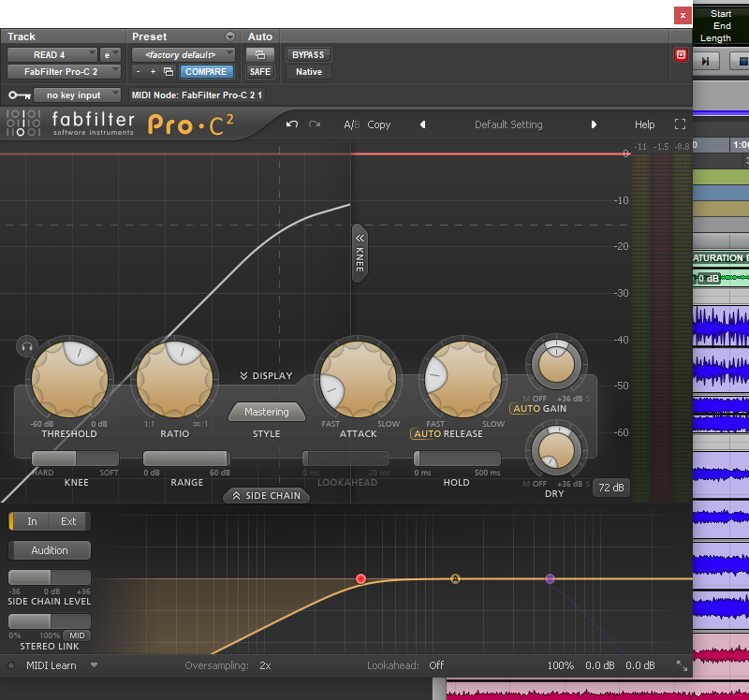The image size is (749, 700).
Task: Click the MIDI Learn indicator dot
Action: (x=11, y=665)
